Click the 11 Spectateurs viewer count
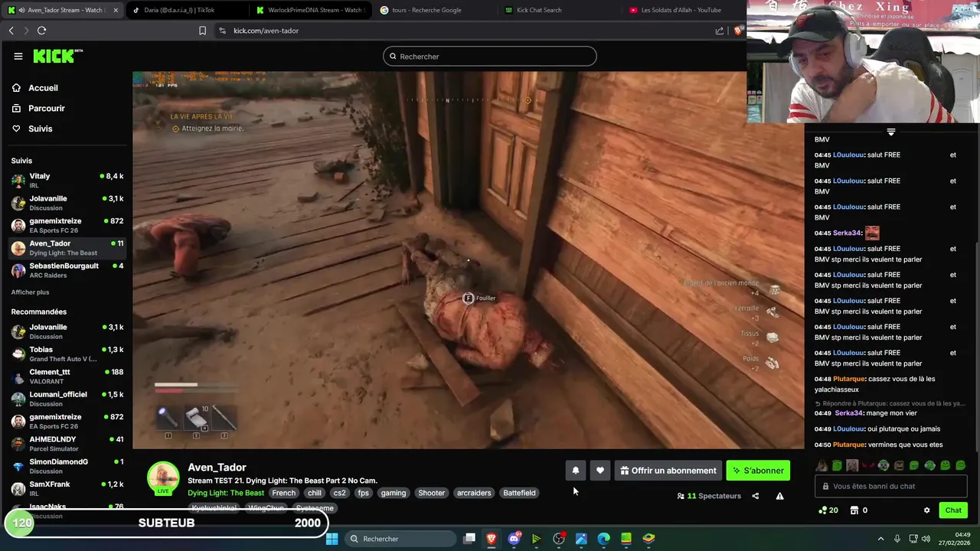Image resolution: width=980 pixels, height=551 pixels. pyautogui.click(x=709, y=496)
